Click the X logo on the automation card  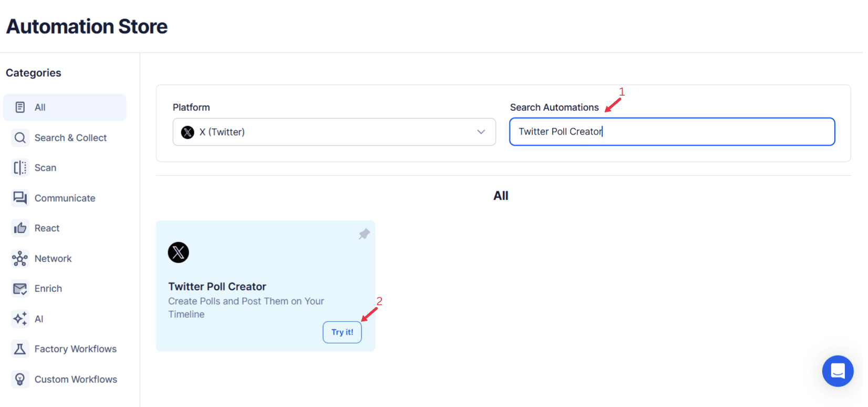[x=178, y=252]
